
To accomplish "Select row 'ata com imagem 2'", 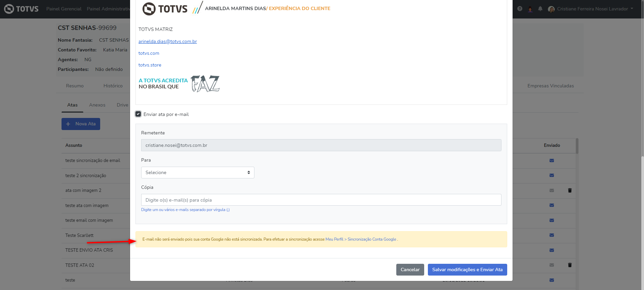I will [83, 191].
